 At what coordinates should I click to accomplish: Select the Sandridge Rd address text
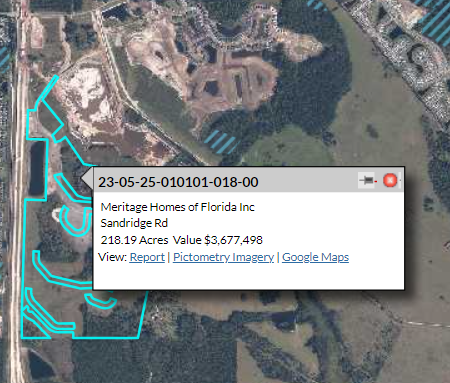[134, 223]
